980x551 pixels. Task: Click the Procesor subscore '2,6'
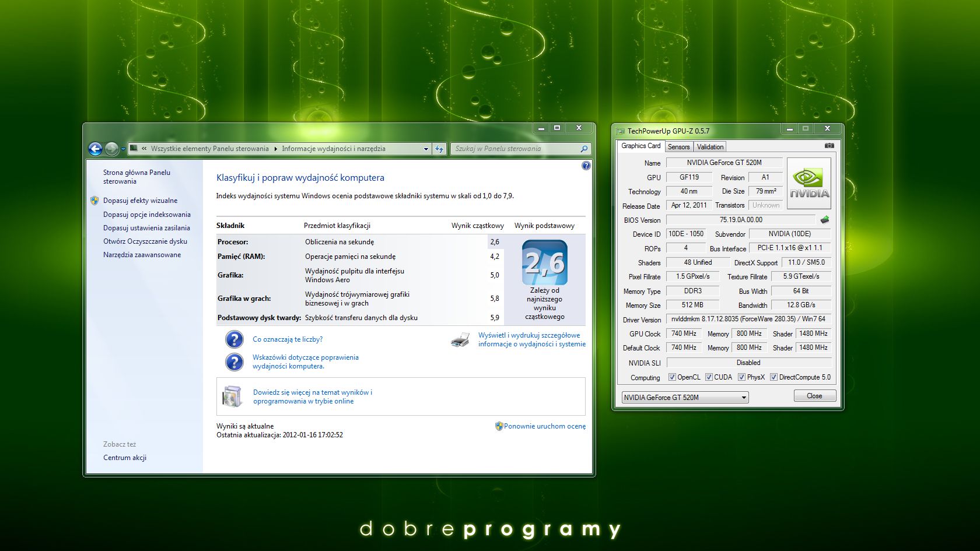pos(495,242)
